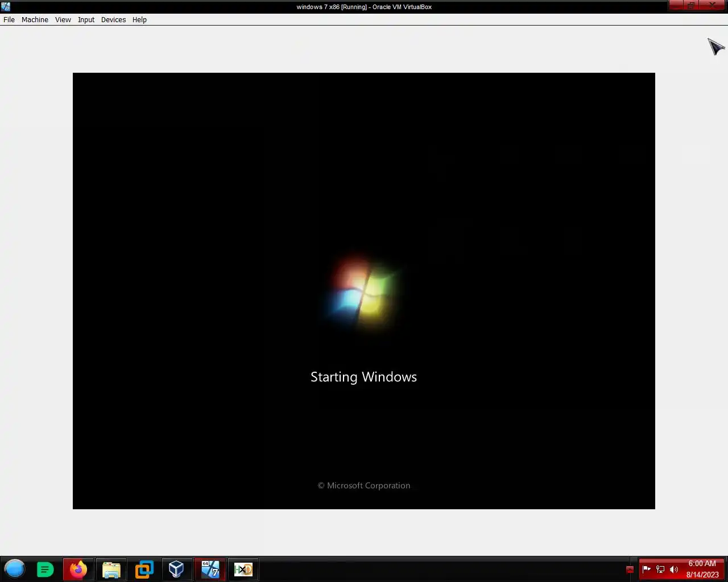728x582 pixels.
Task: Open the File menu
Action: coord(9,19)
